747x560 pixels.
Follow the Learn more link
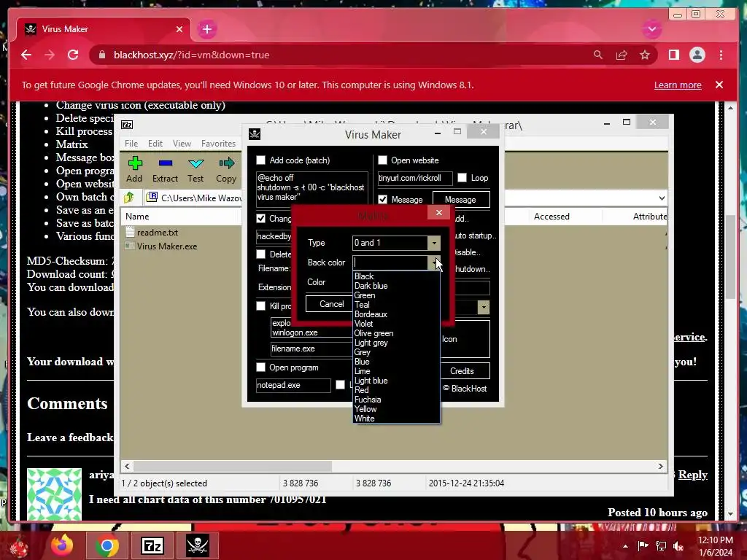[678, 85]
